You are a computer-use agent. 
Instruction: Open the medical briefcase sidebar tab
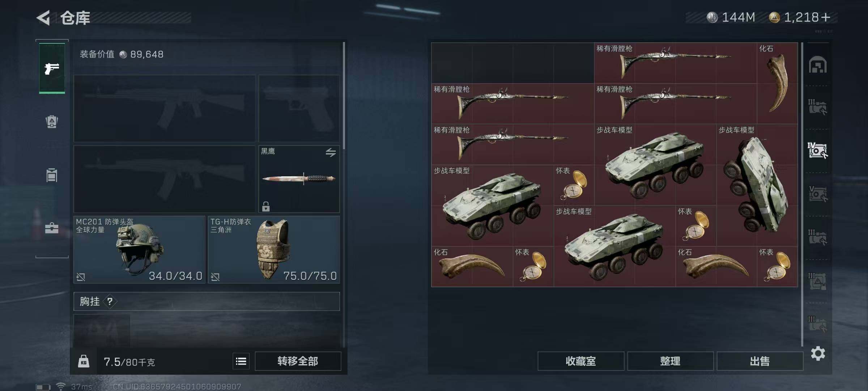click(x=52, y=228)
